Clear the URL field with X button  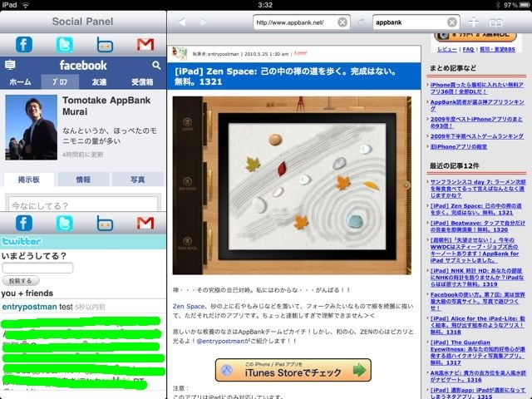click(342, 22)
